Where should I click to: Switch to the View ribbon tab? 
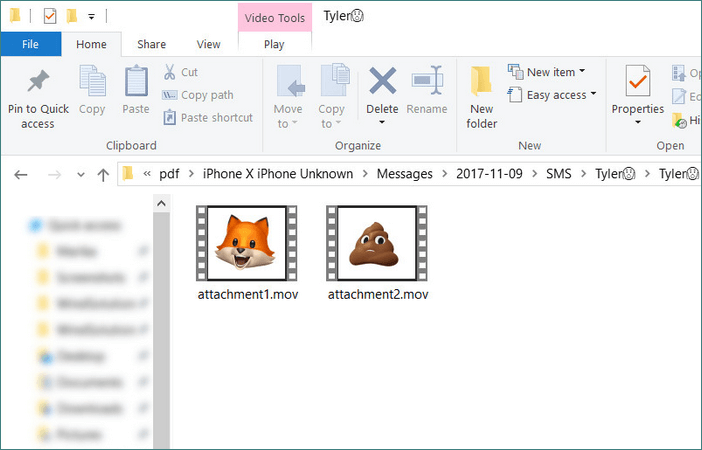209,44
